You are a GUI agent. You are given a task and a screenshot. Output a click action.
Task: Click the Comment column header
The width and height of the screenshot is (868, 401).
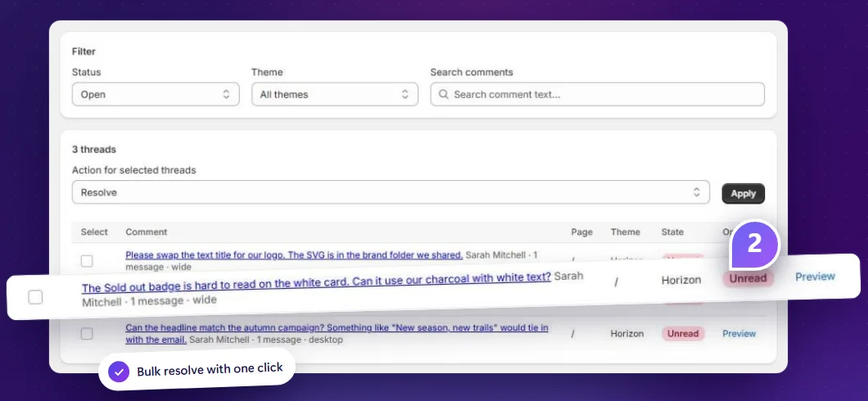pos(146,232)
